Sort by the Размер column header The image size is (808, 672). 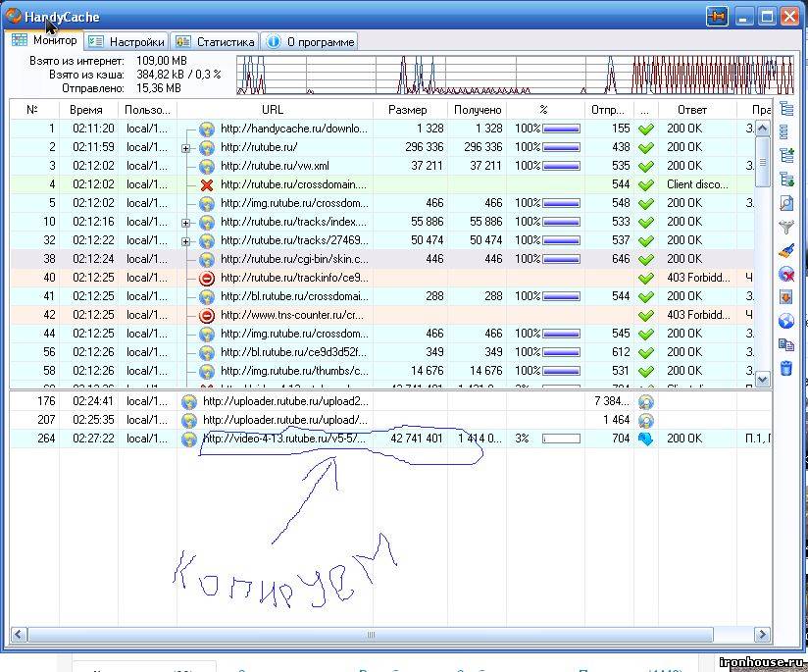pyautogui.click(x=410, y=109)
